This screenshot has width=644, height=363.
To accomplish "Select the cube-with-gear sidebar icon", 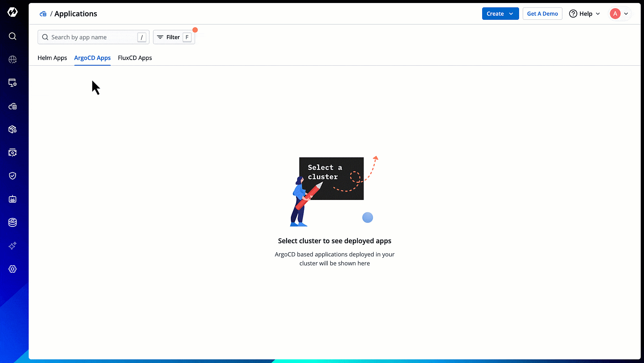I will [x=12, y=129].
